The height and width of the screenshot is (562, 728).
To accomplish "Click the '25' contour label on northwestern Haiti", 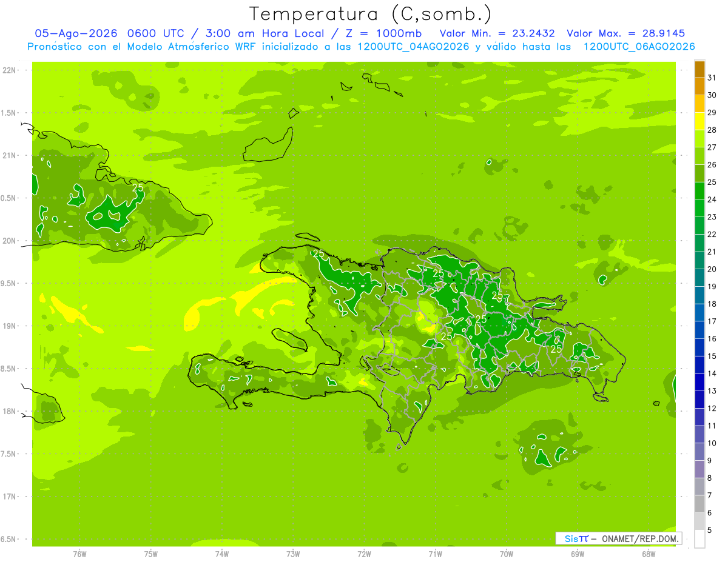I will click(x=318, y=253).
